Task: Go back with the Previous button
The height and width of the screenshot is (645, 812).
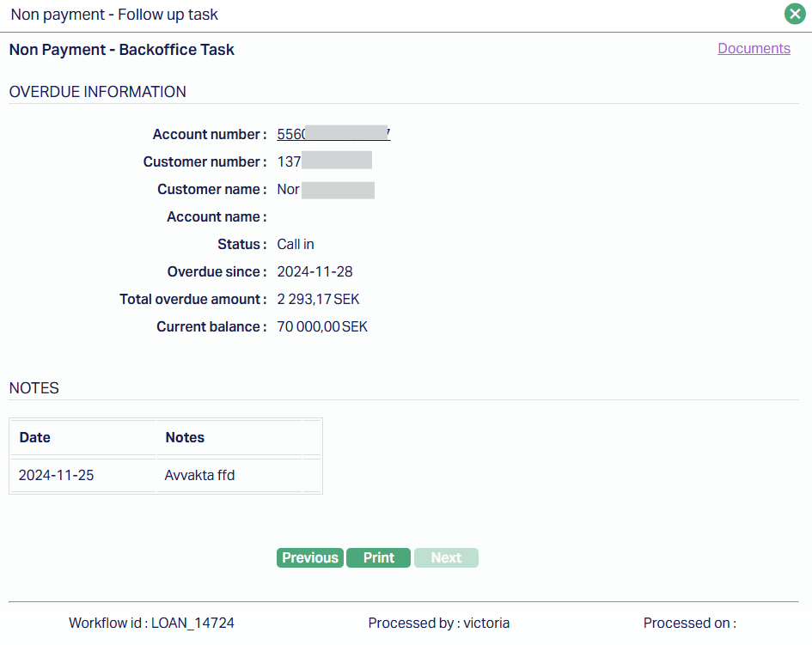Action: click(310, 558)
